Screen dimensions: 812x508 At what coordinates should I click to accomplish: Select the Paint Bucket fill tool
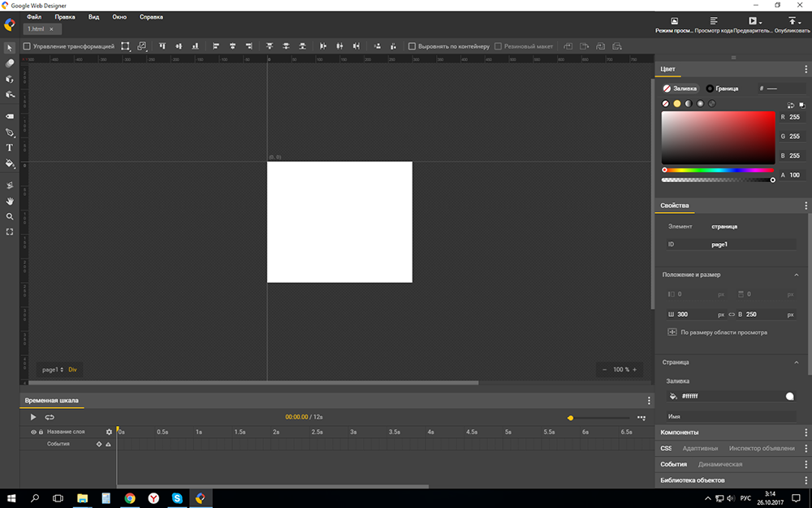click(10, 163)
